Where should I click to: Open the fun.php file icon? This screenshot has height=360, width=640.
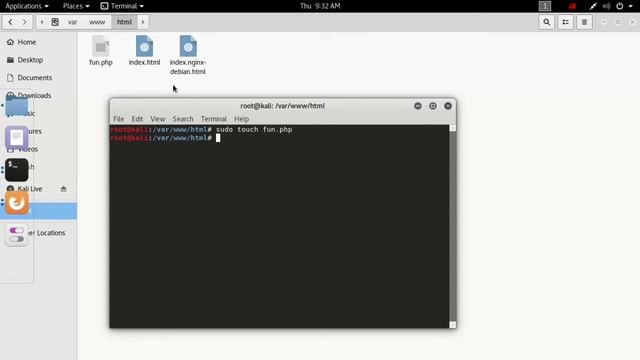pyautogui.click(x=101, y=46)
